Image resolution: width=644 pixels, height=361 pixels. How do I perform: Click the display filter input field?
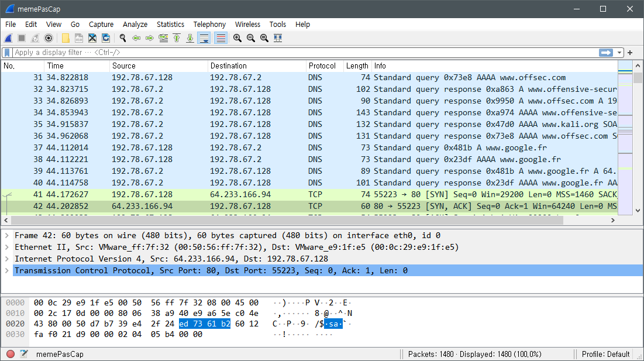304,53
